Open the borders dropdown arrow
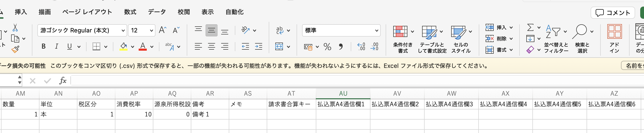 coord(106,47)
